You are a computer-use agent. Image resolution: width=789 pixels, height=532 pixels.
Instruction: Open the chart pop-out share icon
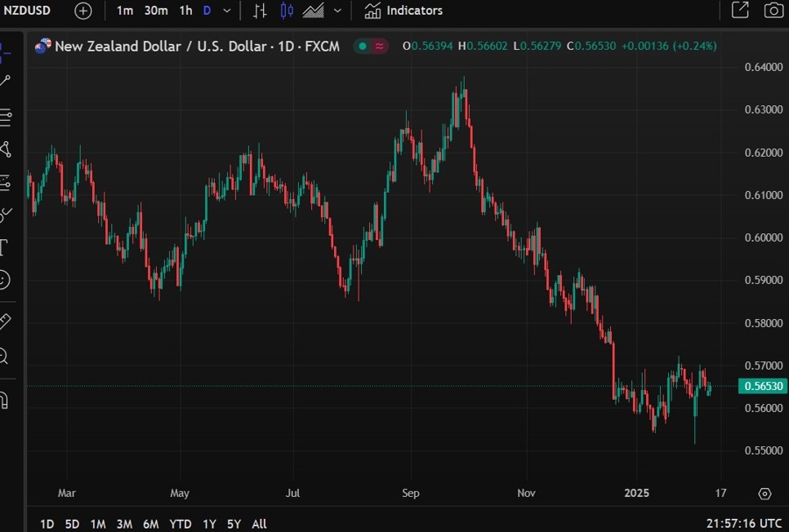tap(740, 11)
